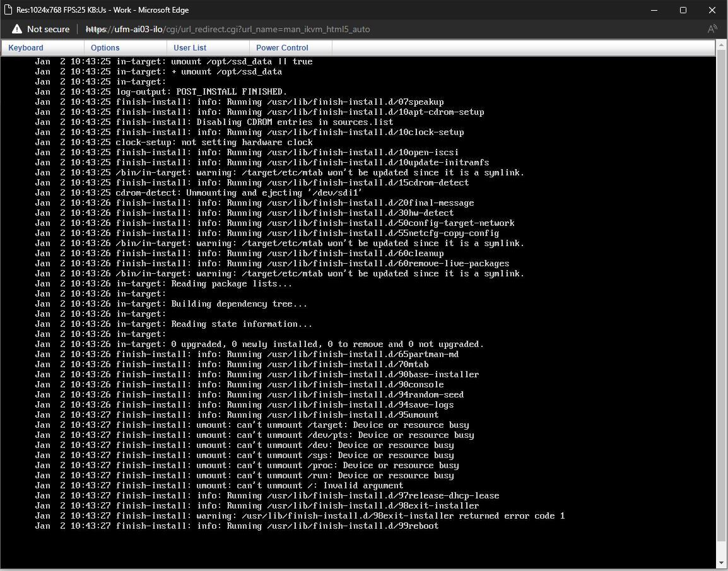Click the Not secure label
The height and width of the screenshot is (571, 728).
click(x=48, y=29)
